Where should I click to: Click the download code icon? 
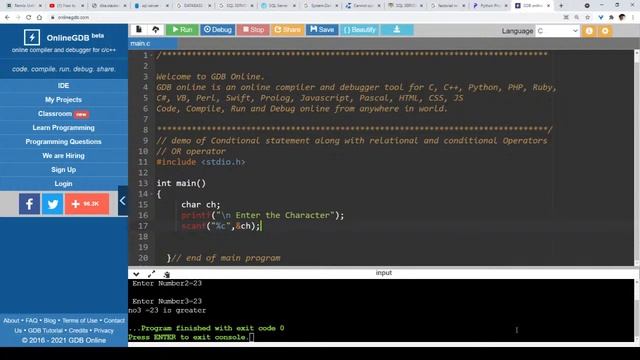pos(397,29)
